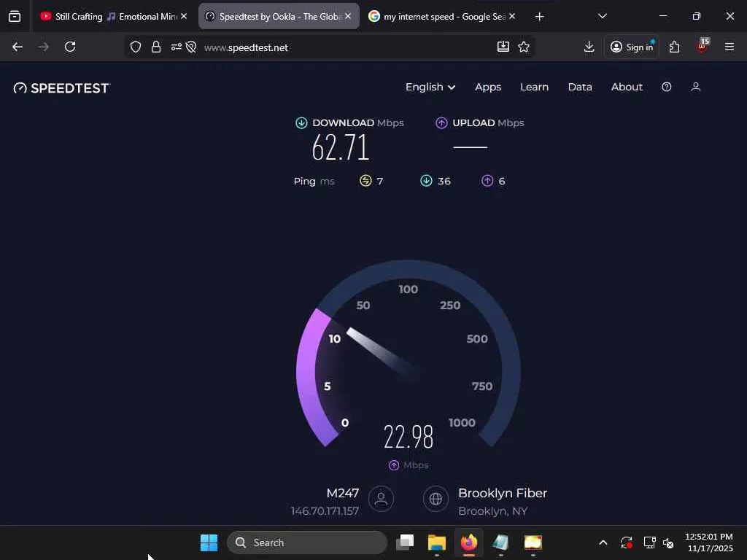747x560 pixels.
Task: Go to Speedtest home via logo
Action: pyautogui.click(x=62, y=88)
